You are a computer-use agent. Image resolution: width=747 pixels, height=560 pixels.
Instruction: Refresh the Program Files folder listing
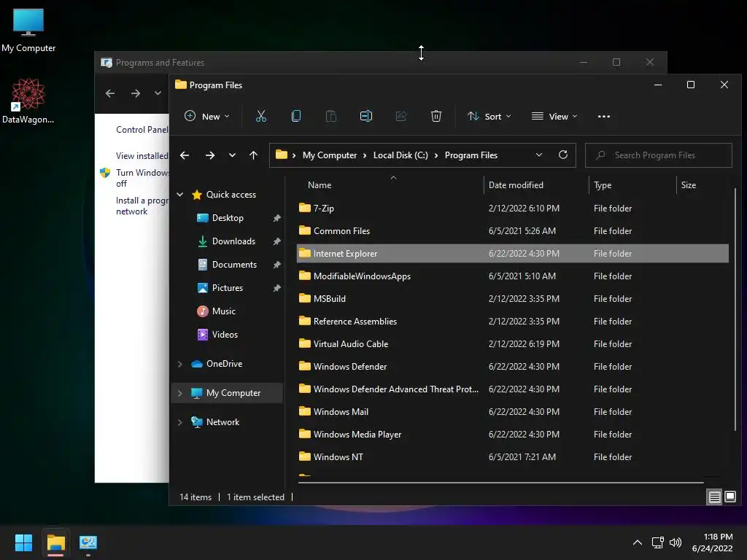562,155
